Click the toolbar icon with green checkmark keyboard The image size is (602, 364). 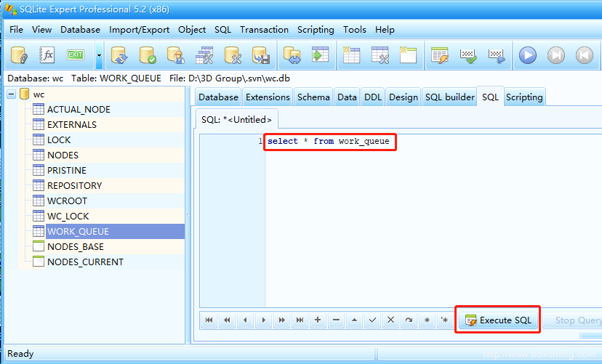point(468,55)
